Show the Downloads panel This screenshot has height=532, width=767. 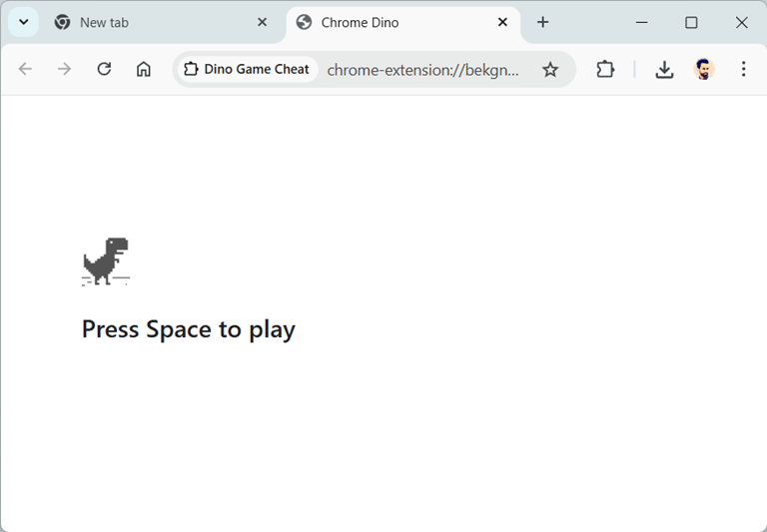coord(664,69)
